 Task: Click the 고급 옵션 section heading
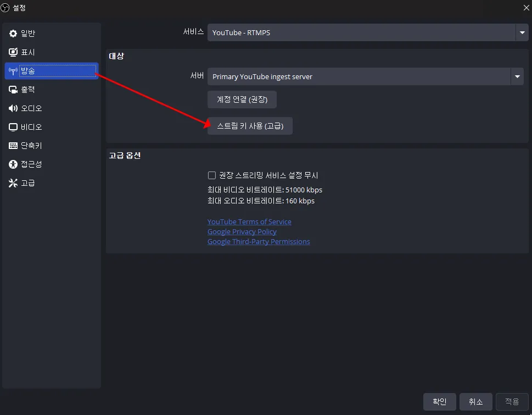click(x=125, y=156)
